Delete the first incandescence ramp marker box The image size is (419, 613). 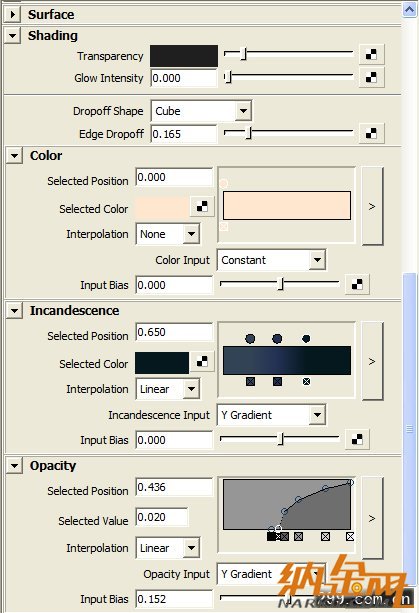pyautogui.click(x=251, y=381)
